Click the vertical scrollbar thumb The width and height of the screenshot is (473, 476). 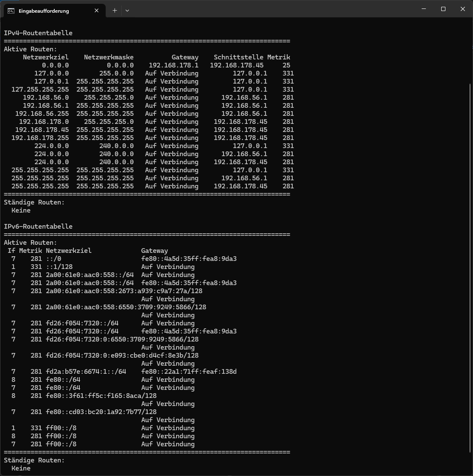click(471, 269)
